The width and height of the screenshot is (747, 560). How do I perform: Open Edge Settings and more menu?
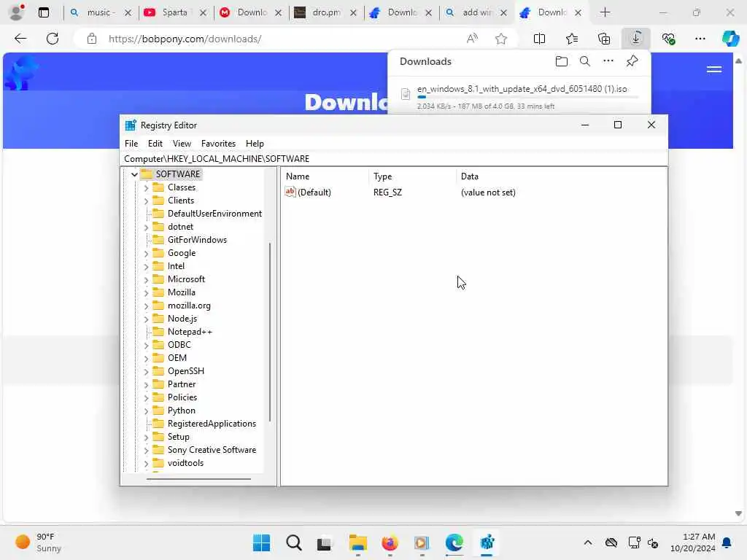click(700, 39)
